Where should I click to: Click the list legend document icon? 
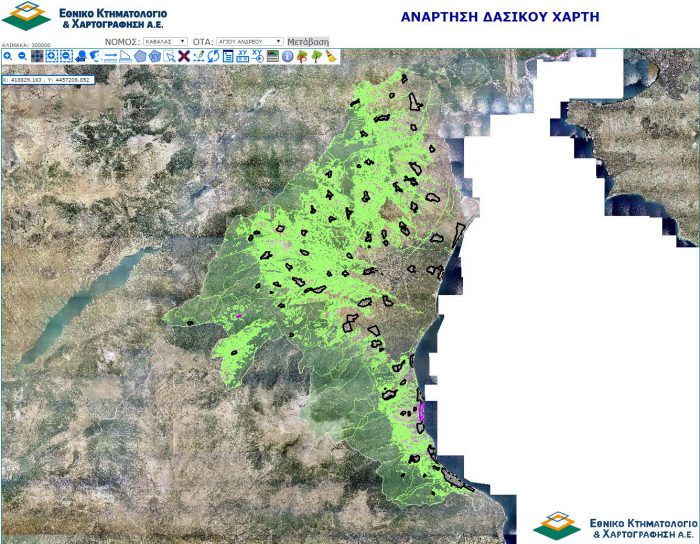click(x=228, y=56)
